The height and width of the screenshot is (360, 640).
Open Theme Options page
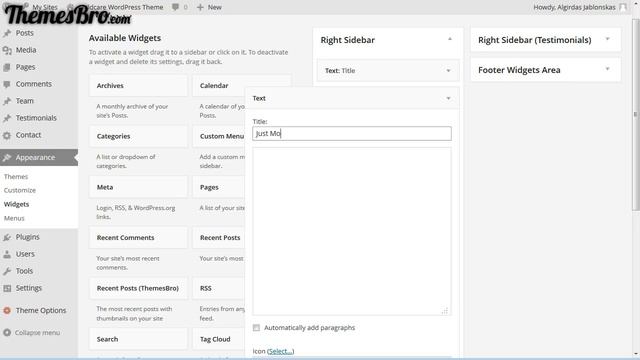click(x=41, y=311)
